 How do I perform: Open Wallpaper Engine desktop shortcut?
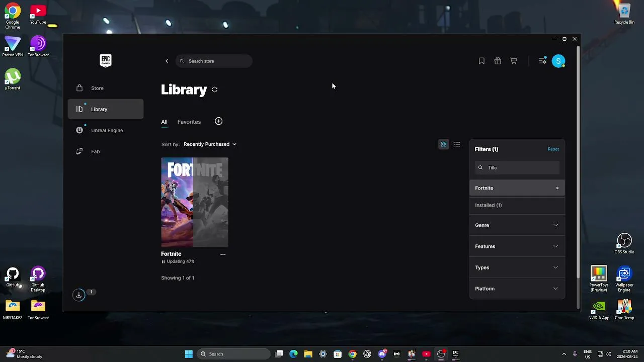(x=624, y=279)
